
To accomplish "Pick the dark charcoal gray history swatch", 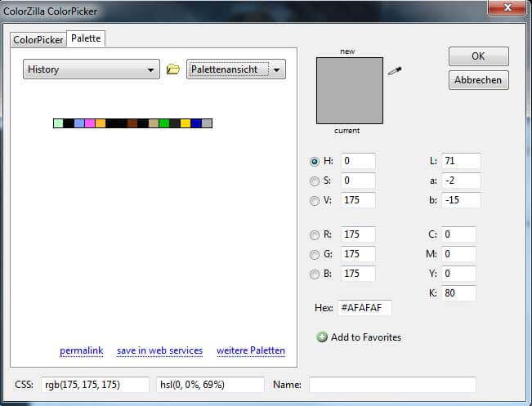I will click(175, 123).
